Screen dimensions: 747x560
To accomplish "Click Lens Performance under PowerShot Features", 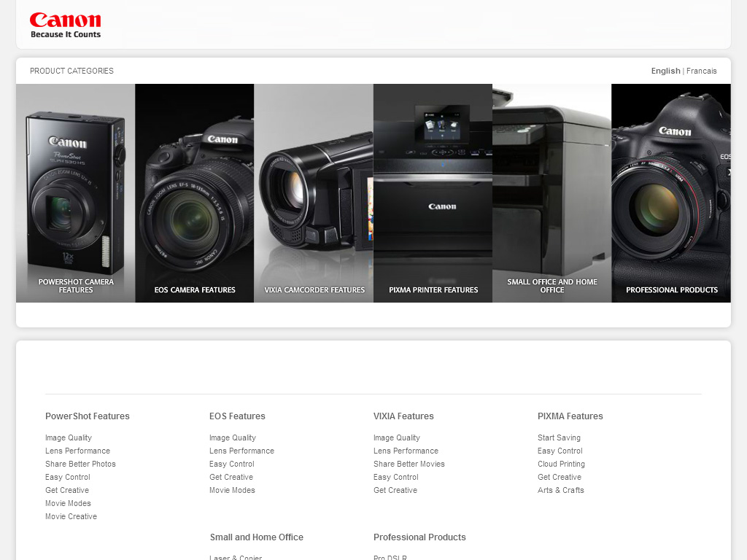I will pyautogui.click(x=77, y=451).
